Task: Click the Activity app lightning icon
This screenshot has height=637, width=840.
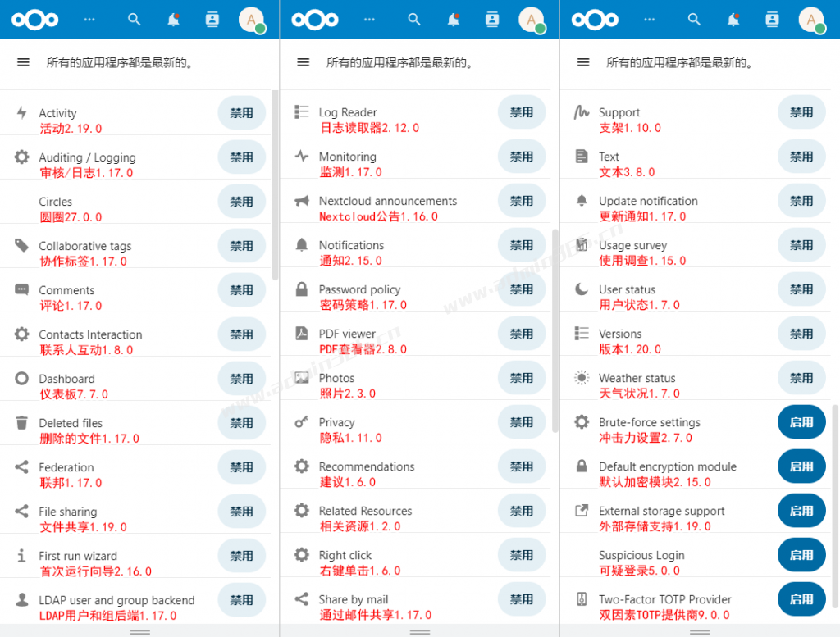Action: click(x=21, y=112)
